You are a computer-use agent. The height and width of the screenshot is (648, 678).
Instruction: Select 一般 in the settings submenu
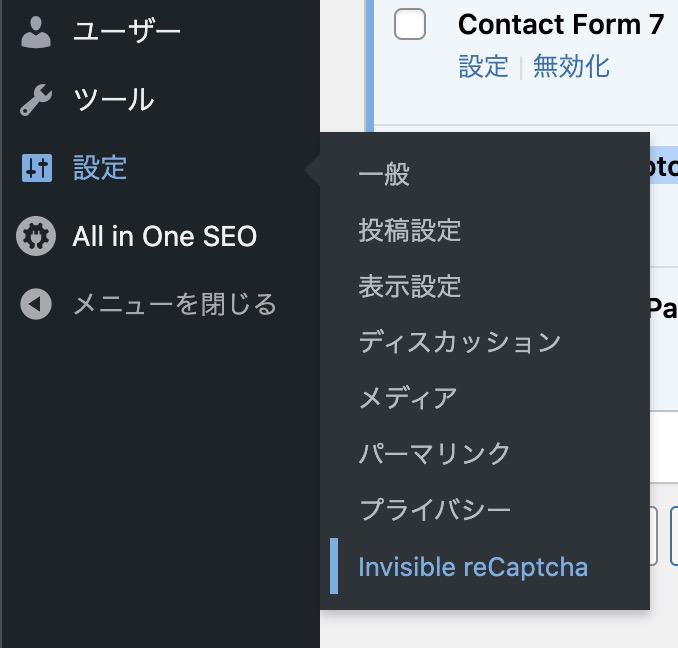[384, 174]
